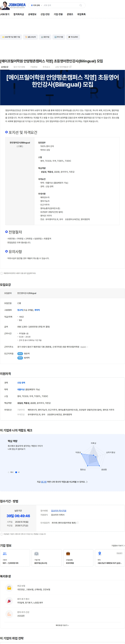Open the 합격축하금 menu

pyautogui.click(x=19, y=14)
